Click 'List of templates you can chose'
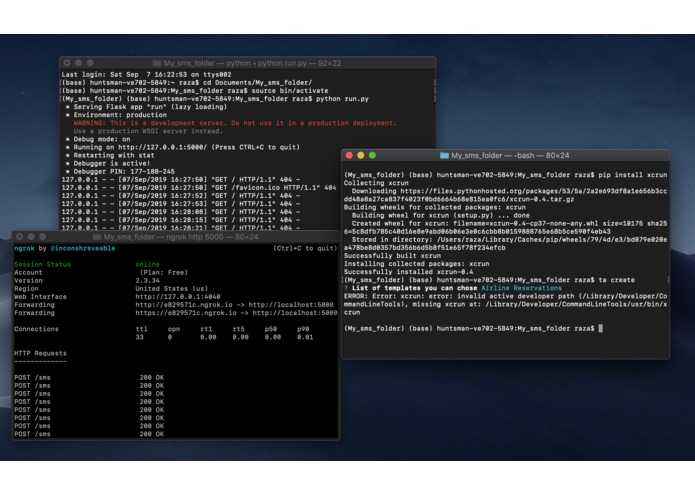This screenshot has width=695, height=494. tap(414, 288)
